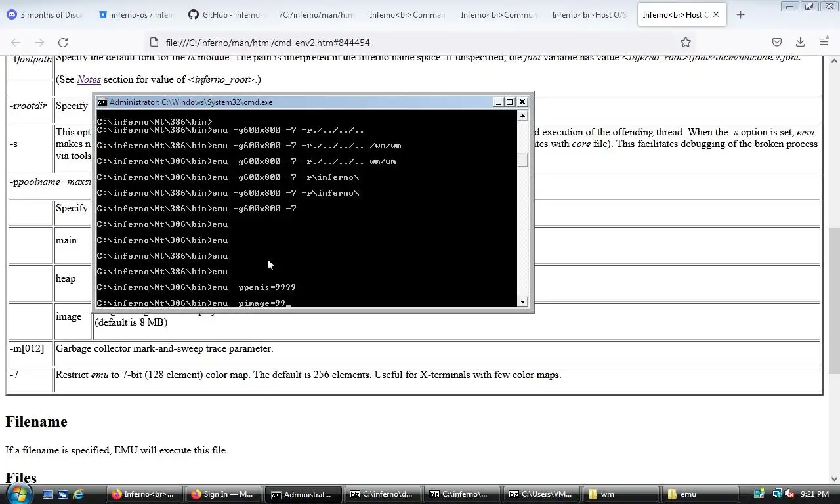The height and width of the screenshot is (504, 840).
Task: Switch to '/C:/inferno/man/htm' tab
Action: point(317,14)
